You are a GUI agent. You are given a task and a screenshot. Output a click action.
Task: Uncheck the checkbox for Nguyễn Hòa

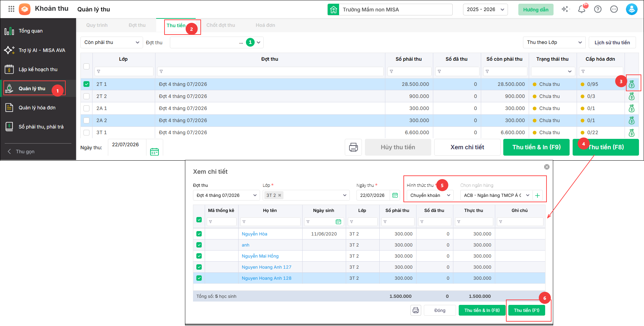199,234
